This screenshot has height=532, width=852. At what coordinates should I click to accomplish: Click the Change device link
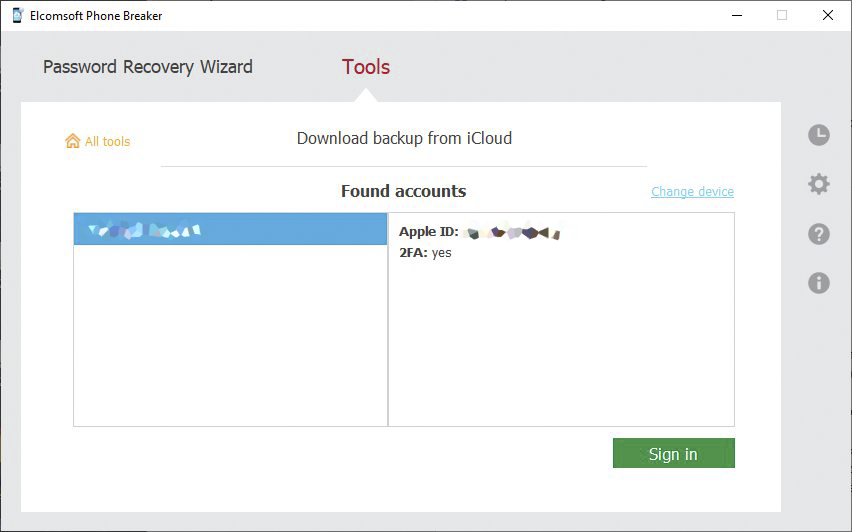click(x=692, y=191)
